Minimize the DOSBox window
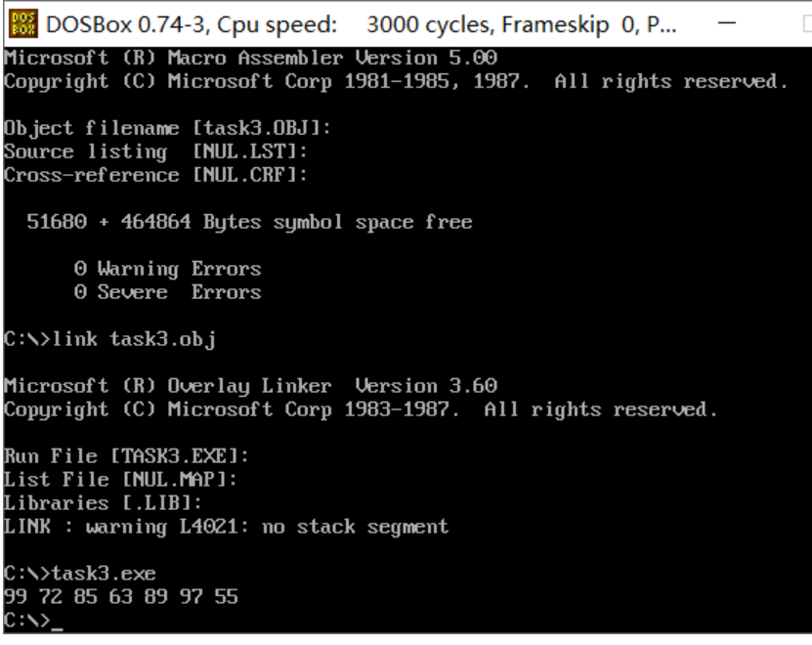Image resolution: width=812 pixels, height=645 pixels. [727, 22]
